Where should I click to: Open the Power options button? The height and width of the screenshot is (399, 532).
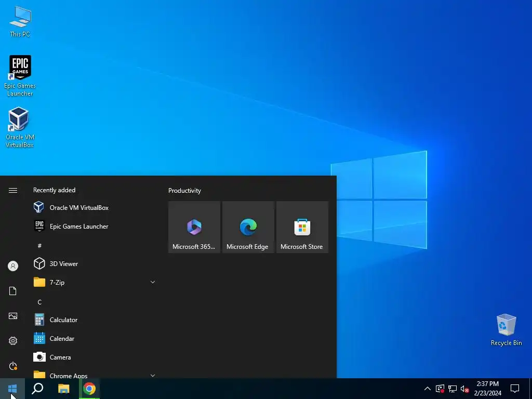pyautogui.click(x=13, y=366)
